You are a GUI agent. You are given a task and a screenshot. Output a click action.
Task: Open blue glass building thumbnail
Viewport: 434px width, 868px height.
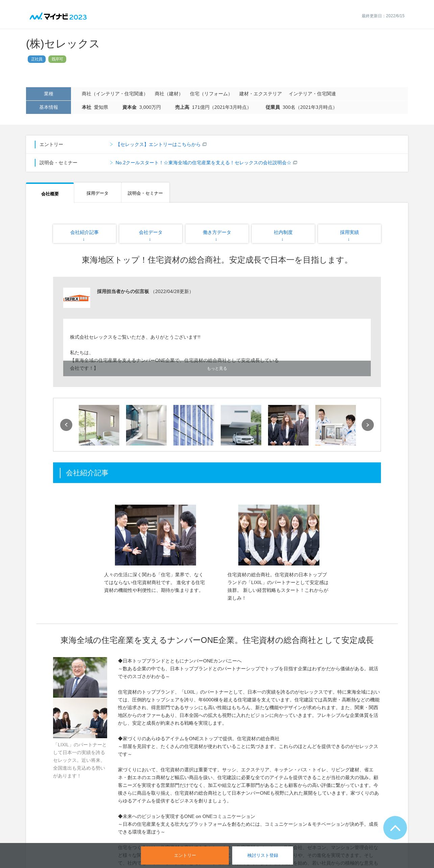pyautogui.click(x=194, y=425)
